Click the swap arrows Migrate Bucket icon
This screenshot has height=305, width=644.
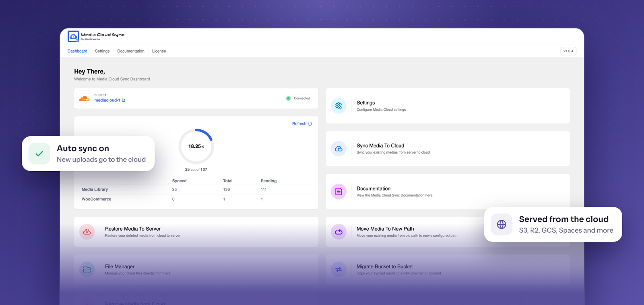[339, 270]
